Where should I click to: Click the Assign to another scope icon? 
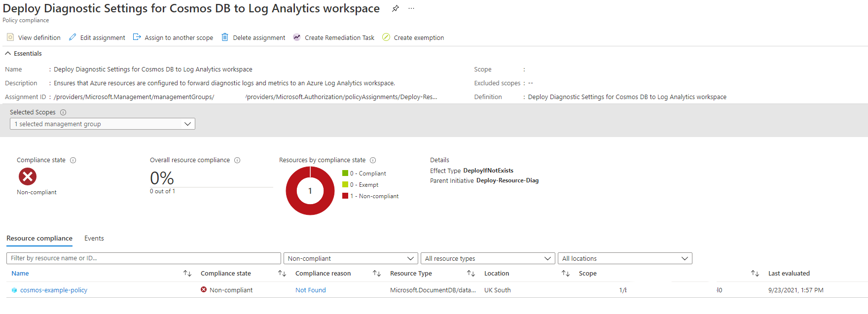(x=137, y=37)
